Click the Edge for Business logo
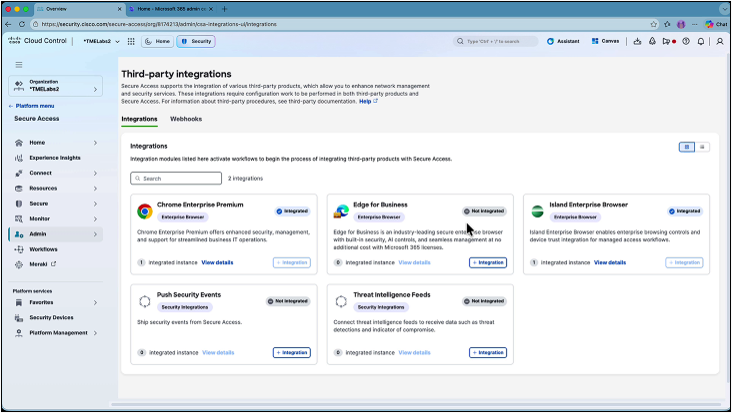 click(x=341, y=211)
